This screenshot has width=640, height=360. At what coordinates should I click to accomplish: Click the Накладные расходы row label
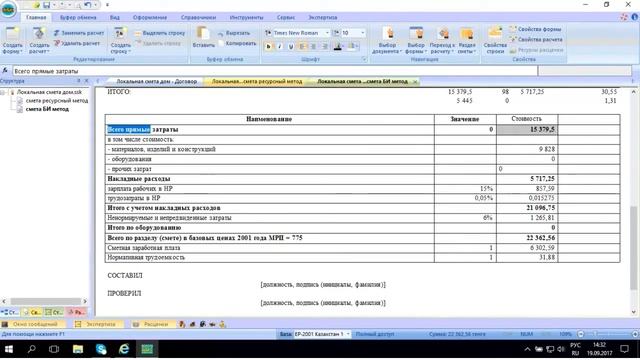(138, 179)
